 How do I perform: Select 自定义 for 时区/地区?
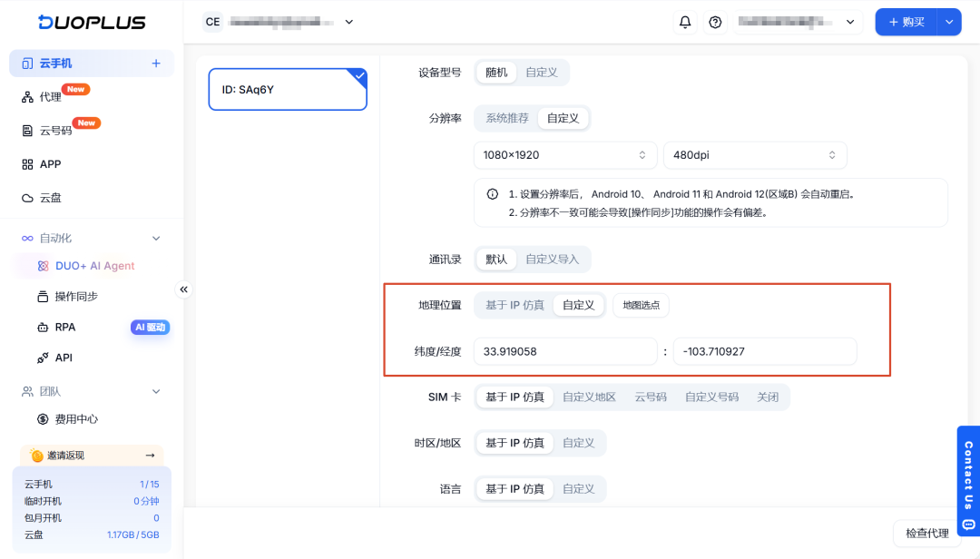(578, 444)
